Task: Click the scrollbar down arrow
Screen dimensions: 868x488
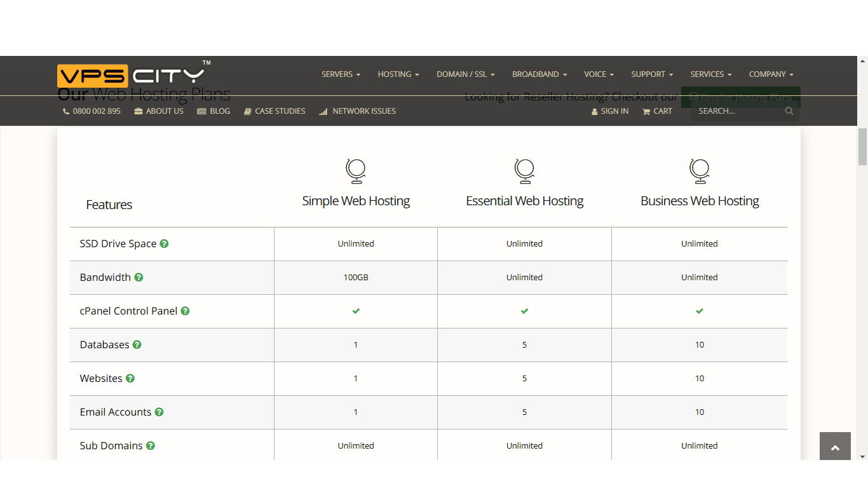Action: coord(862,456)
